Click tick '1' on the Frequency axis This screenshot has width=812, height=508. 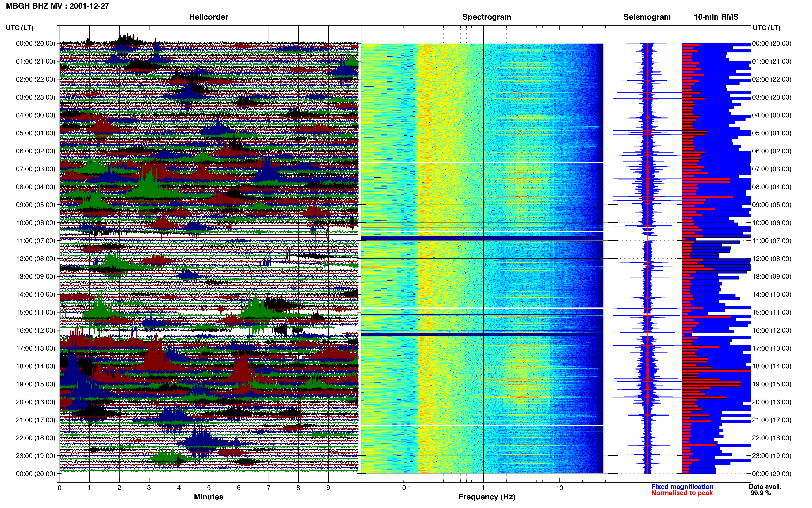click(x=483, y=488)
